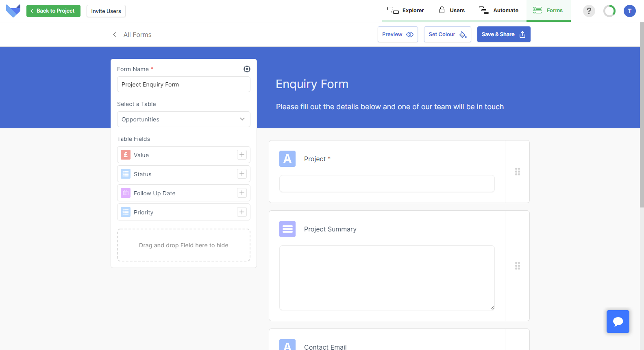Screen dimensions: 644x350
Task: Click the long-text icon on Project Summary
Action: click(287, 229)
